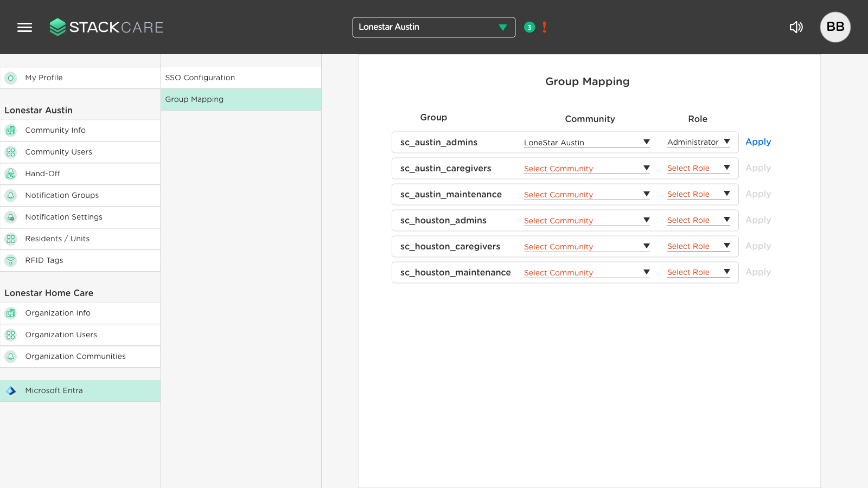The height and width of the screenshot is (488, 868).
Task: Click the sc_houston_admins group name
Action: tap(443, 221)
